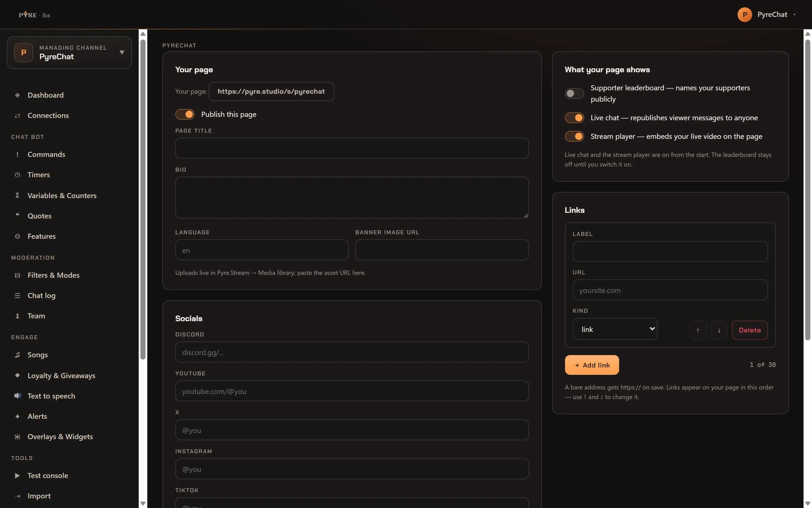Move the link up with the arrow
The image size is (812, 508).
(698, 330)
